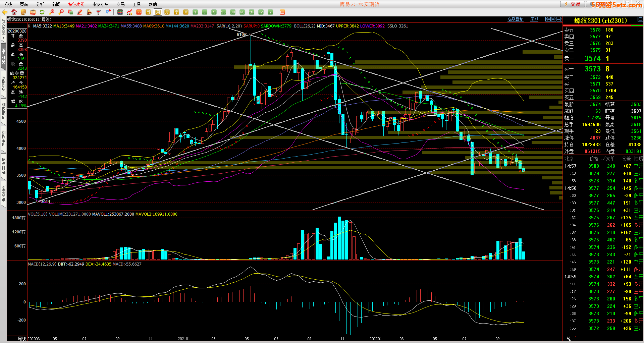644x343 pixels.
Task: Toggle the side info panel icon
Action: tap(559, 19)
